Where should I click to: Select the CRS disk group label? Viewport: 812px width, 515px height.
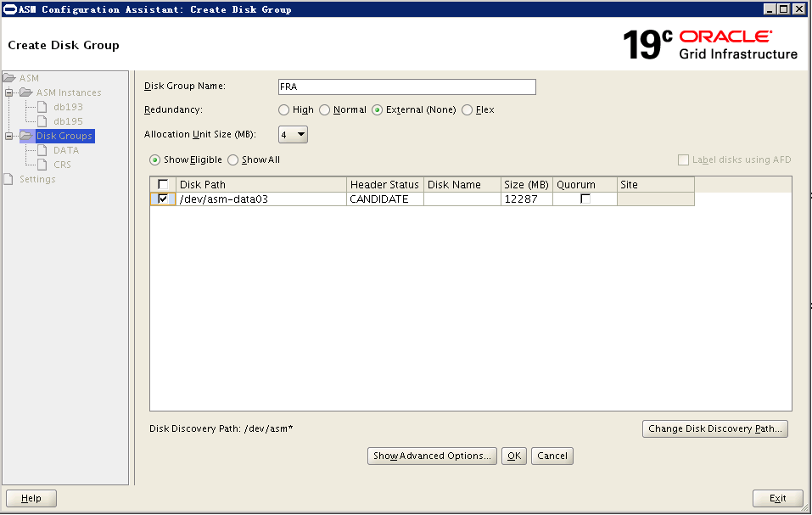tap(62, 165)
